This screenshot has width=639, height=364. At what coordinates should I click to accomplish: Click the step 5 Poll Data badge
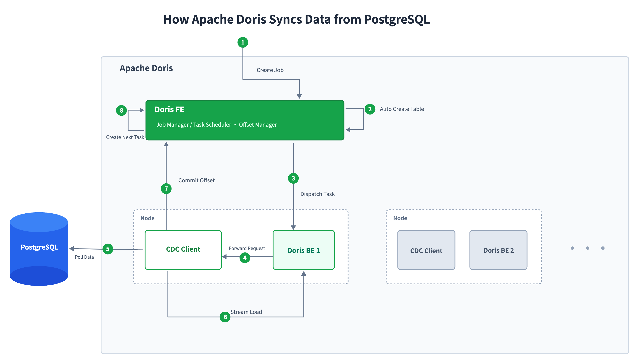pos(108,249)
